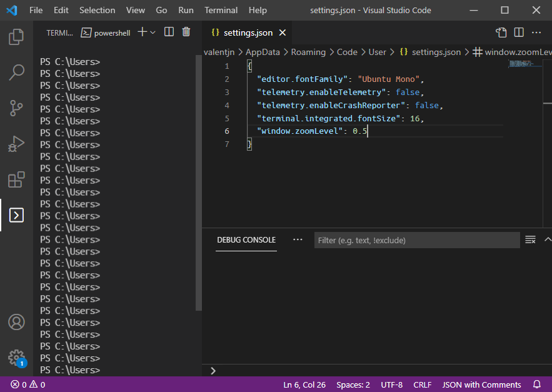Create a new terminal with the plus icon
The image size is (552, 392).
click(x=143, y=32)
